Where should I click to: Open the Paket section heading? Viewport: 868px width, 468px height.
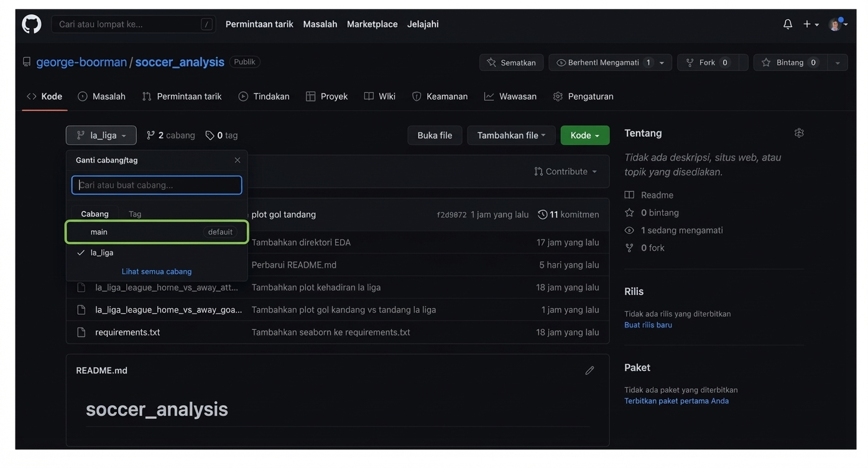click(637, 367)
